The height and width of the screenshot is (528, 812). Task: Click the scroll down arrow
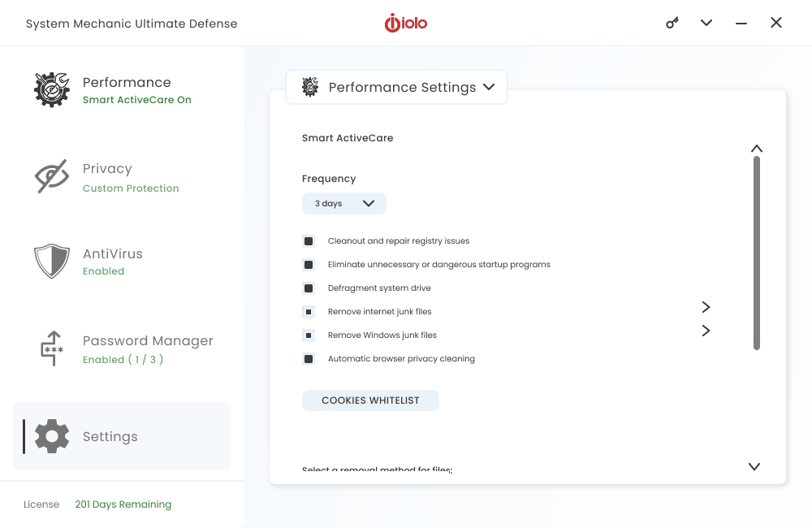click(x=754, y=466)
